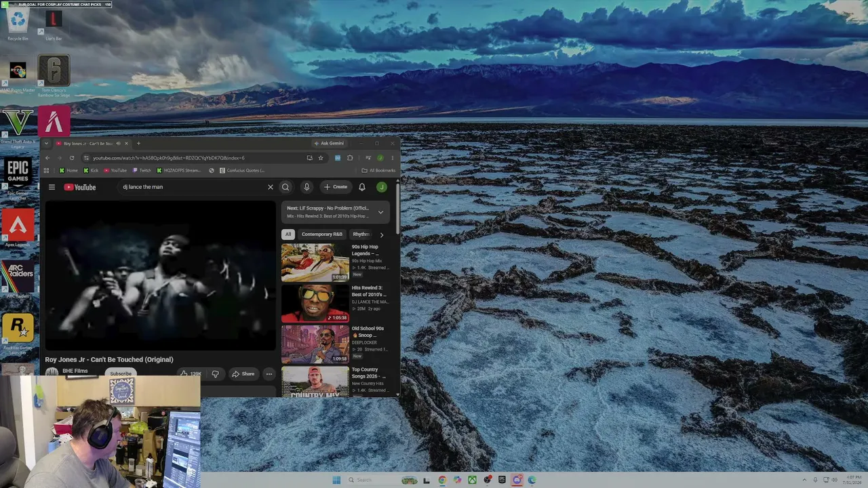Go back in the Chrome browser
868x488 pixels.
pos(47,158)
